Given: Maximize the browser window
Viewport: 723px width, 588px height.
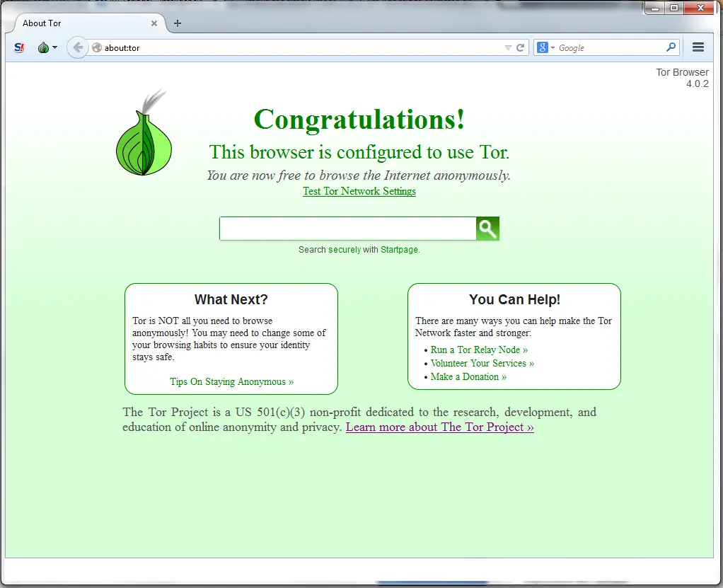Looking at the screenshot, I should (x=674, y=8).
